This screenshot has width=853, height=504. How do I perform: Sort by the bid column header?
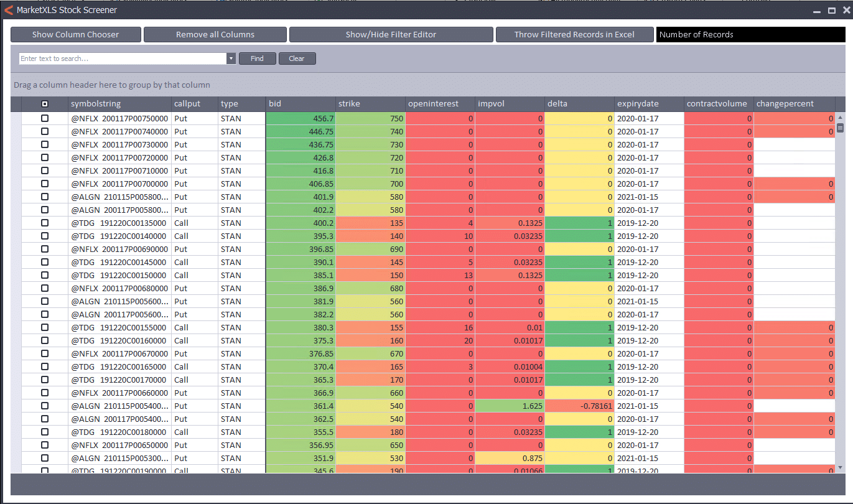click(x=301, y=104)
